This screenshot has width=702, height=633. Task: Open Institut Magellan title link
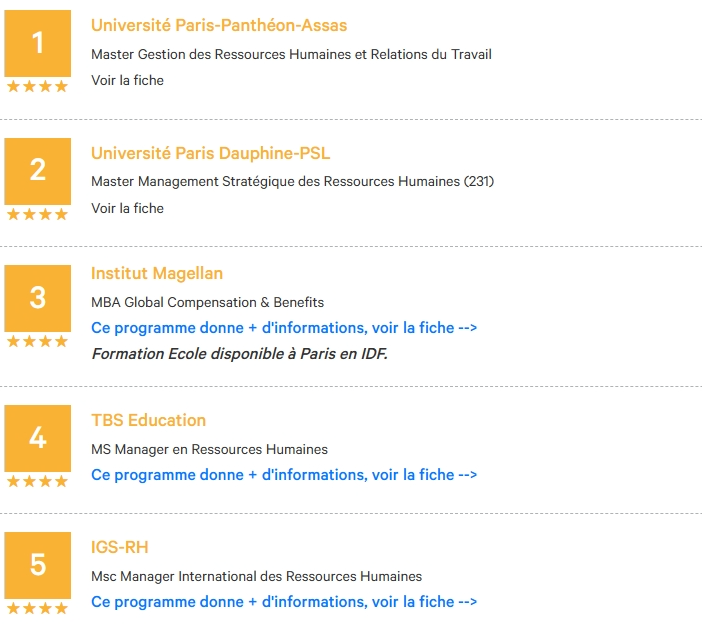click(157, 273)
